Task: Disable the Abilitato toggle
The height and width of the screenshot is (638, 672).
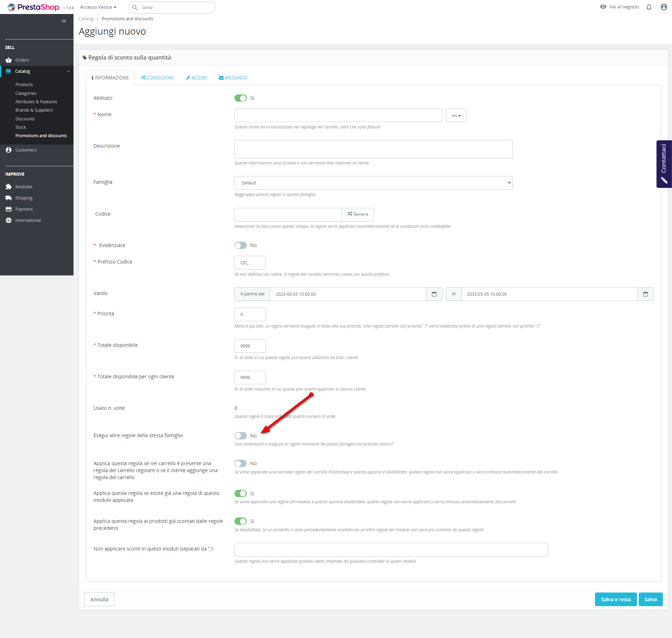Action: tap(240, 98)
